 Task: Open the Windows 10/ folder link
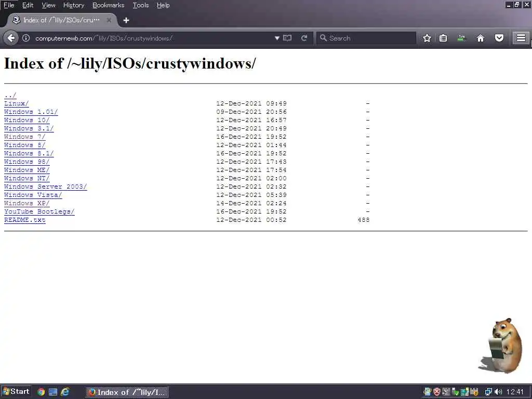click(x=27, y=120)
